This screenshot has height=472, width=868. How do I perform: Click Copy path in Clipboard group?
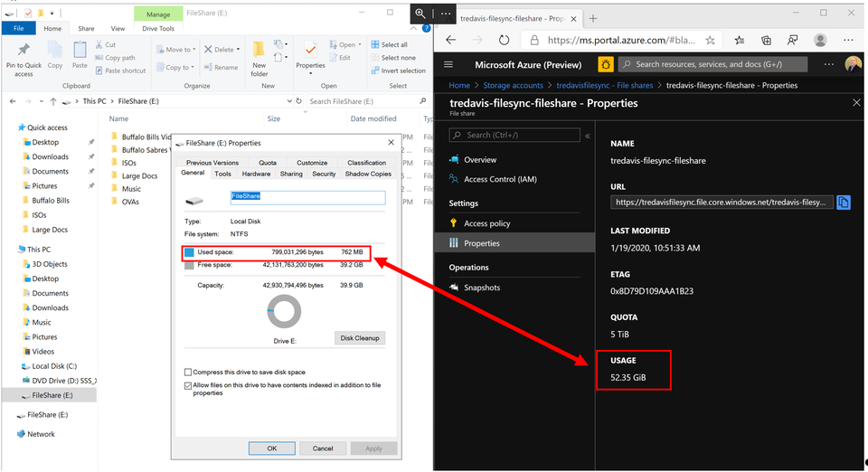pyautogui.click(x=115, y=58)
